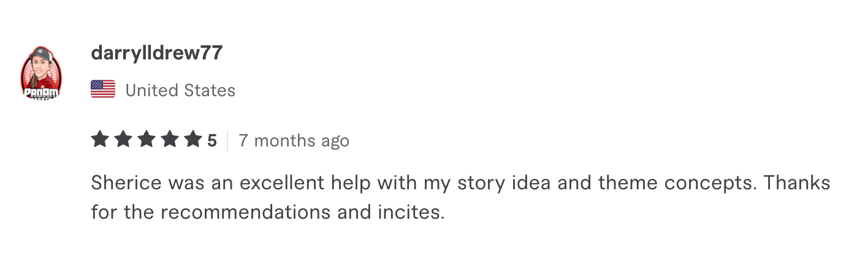Click the third rating star
The width and height of the screenshot is (868, 272).
point(147,140)
